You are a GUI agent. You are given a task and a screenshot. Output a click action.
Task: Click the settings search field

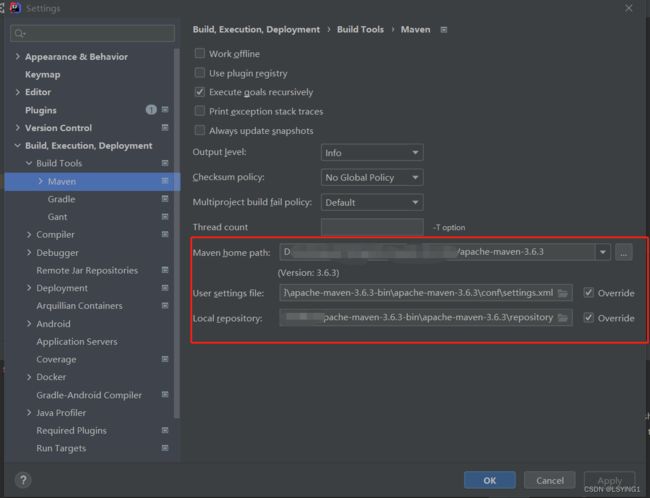[92, 33]
